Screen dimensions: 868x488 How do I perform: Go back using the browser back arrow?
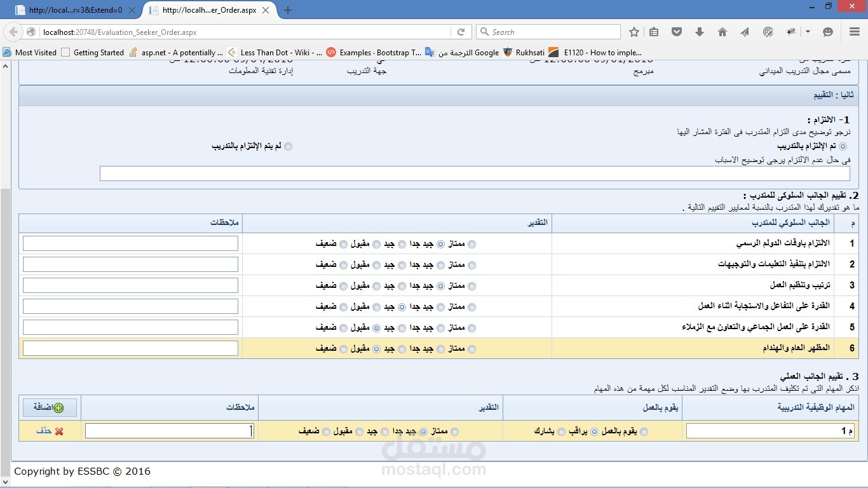pyautogui.click(x=13, y=32)
